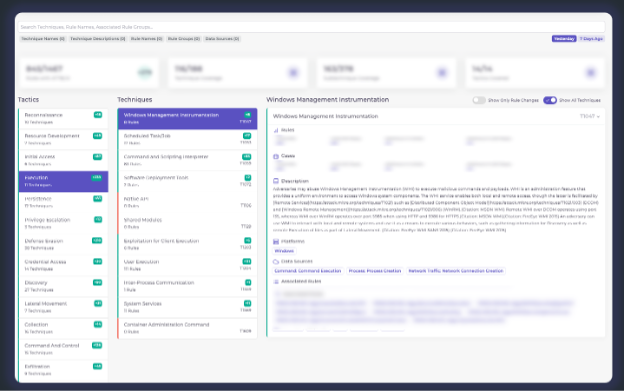Viewport: 624px width, 392px height.
Task: Select the Execution tactic
Action: (63, 181)
